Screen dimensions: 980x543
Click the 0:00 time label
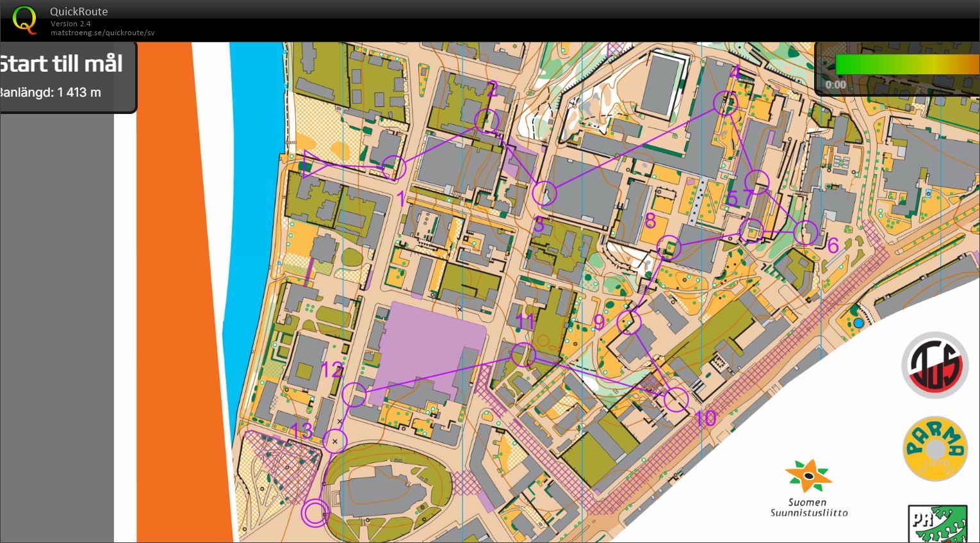(835, 85)
